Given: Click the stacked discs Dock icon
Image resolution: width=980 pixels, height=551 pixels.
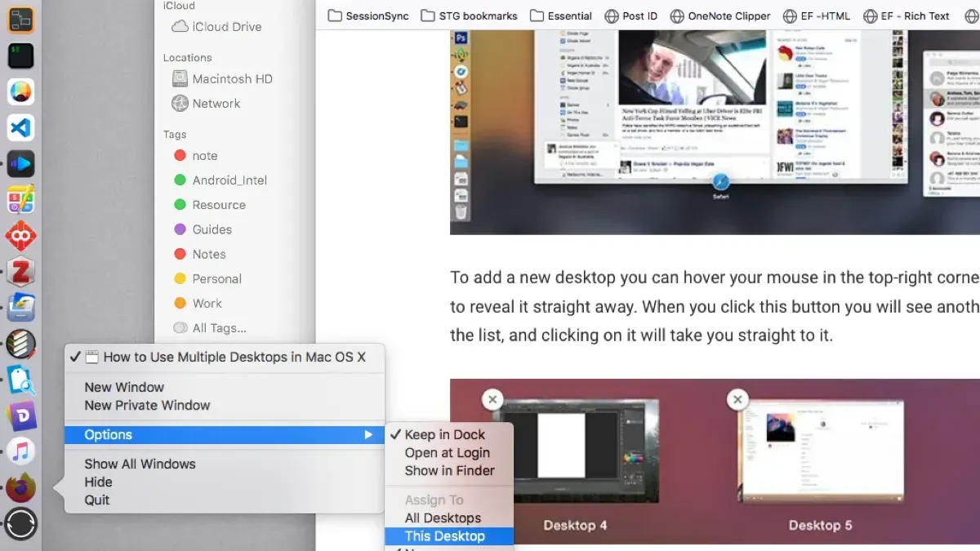Looking at the screenshot, I should (x=20, y=344).
